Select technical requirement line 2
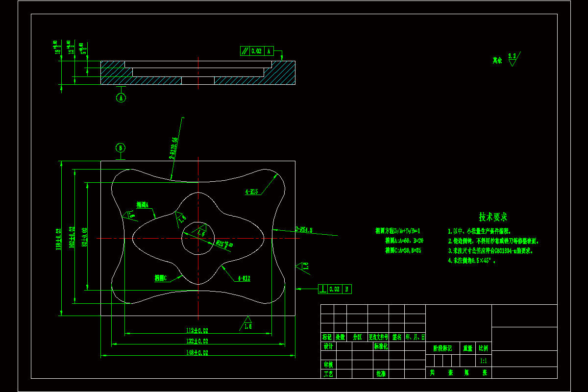This screenshot has height=392, width=588. click(493, 241)
